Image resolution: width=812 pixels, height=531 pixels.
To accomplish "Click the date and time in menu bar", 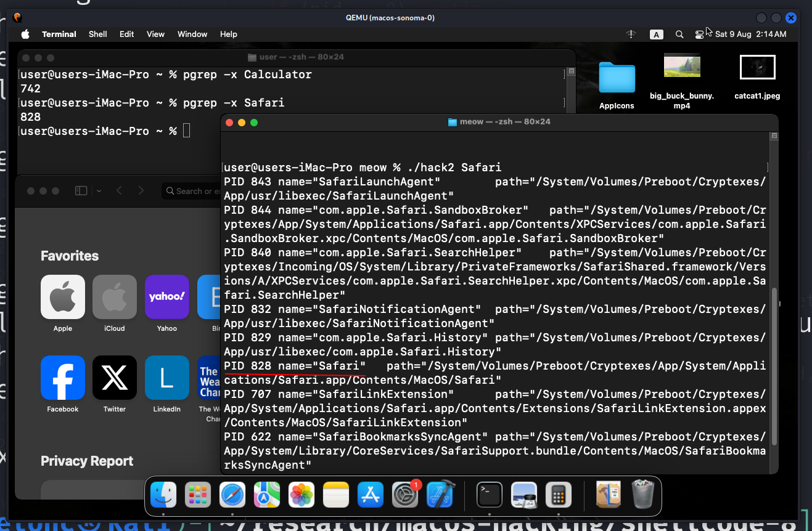I will [x=750, y=34].
